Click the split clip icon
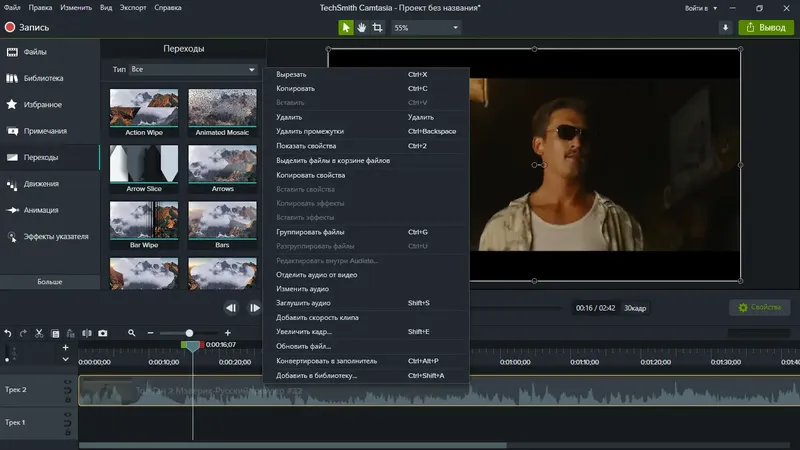This screenshot has width=800, height=450. [86, 332]
